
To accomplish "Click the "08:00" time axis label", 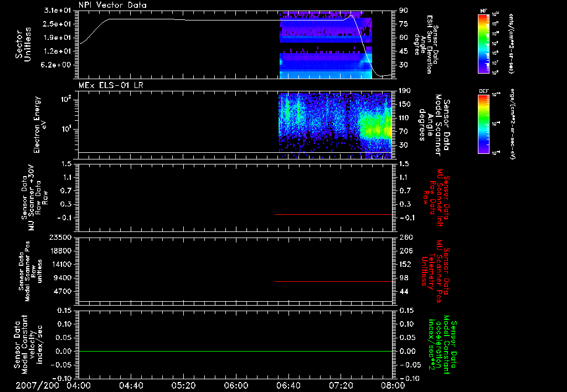I will click(393, 385).
